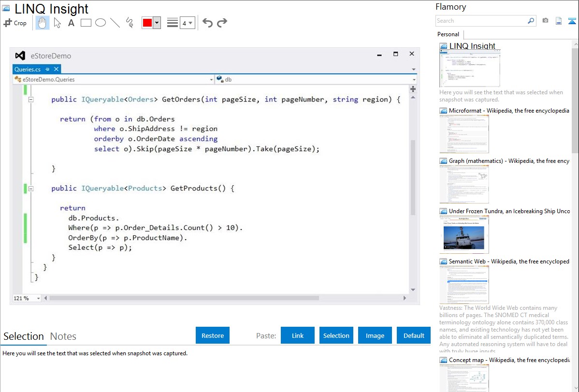The height and width of the screenshot is (392, 579).
Task: Redo the last annotation
Action: tap(222, 23)
